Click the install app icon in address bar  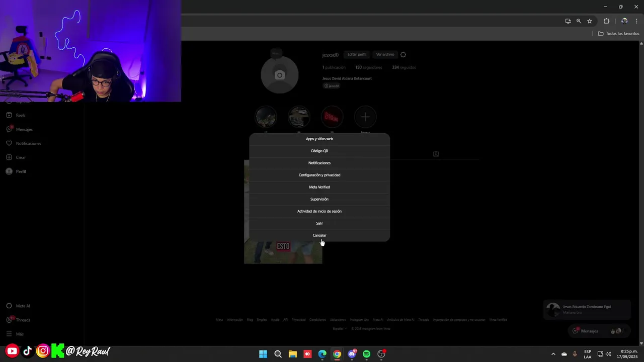[x=568, y=21]
